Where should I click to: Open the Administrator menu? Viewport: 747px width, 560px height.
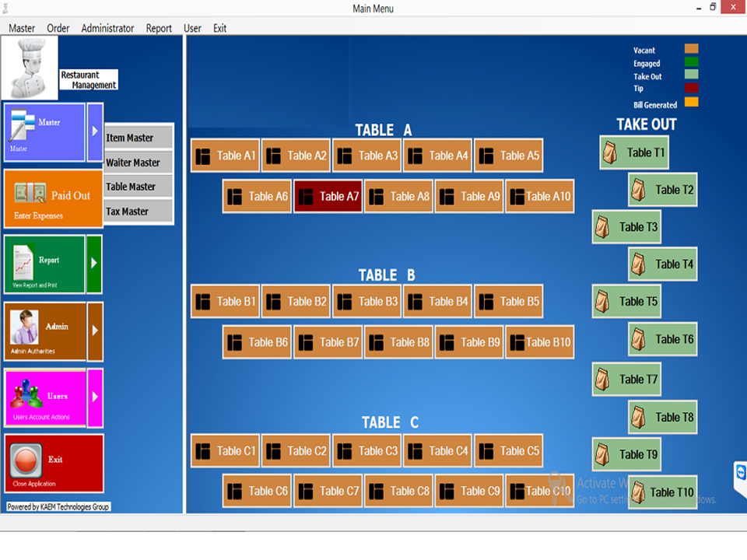click(x=107, y=28)
